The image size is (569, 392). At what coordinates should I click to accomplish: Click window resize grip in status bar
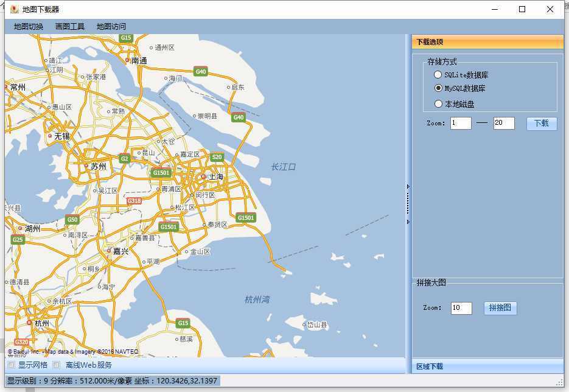(559, 382)
